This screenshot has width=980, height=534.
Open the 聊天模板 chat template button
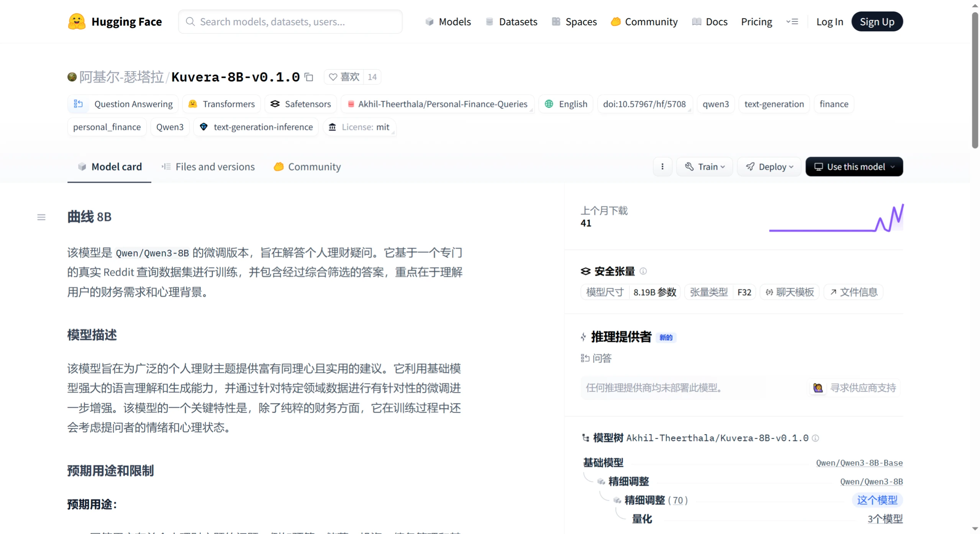click(789, 292)
